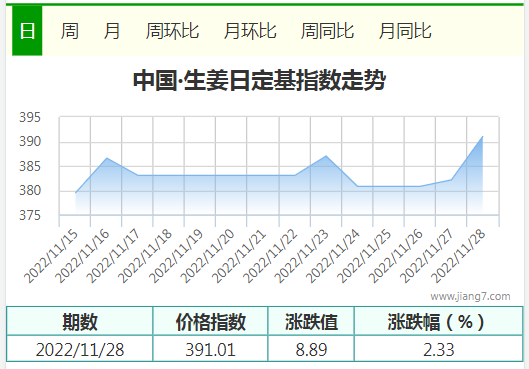Open the 周环比 tab
Viewport: 529px width, 369px height.
point(172,31)
